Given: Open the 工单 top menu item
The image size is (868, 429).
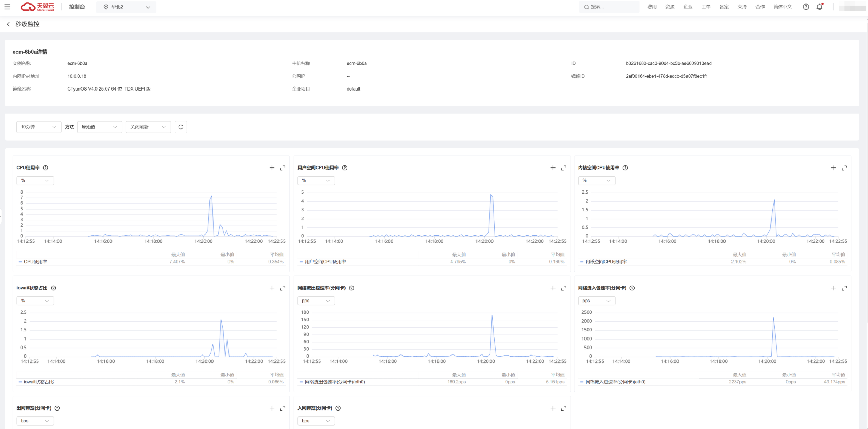Looking at the screenshot, I should coord(706,7).
